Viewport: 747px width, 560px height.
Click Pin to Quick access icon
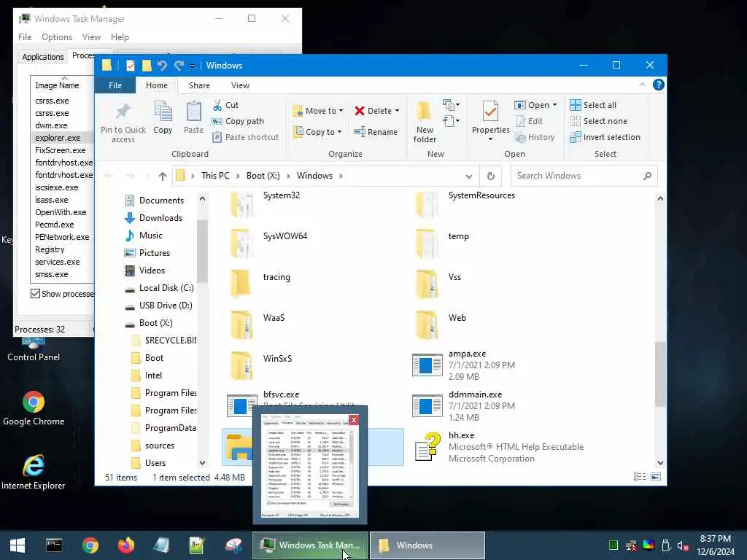coord(123,112)
